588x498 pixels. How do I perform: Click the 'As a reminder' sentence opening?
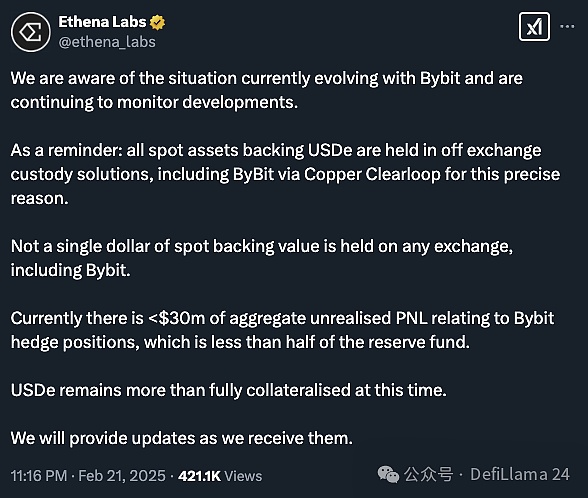pos(64,150)
